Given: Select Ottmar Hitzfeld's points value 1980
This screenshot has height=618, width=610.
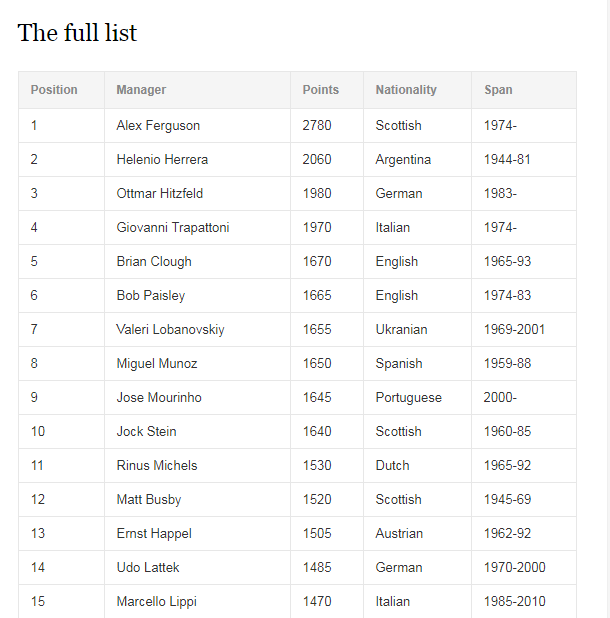Looking at the screenshot, I should click(317, 194).
